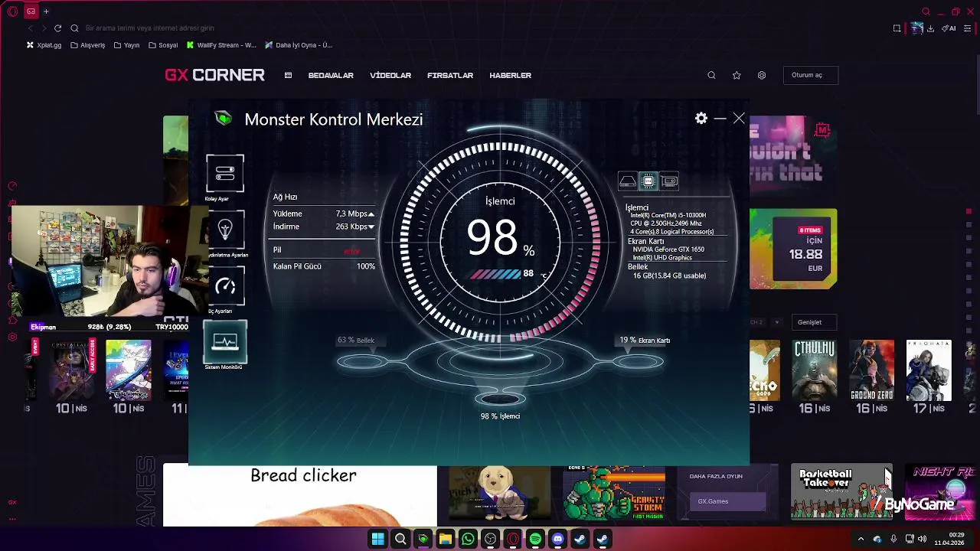
Task: Open the Cthulhu game thumbnail
Action: (x=814, y=370)
